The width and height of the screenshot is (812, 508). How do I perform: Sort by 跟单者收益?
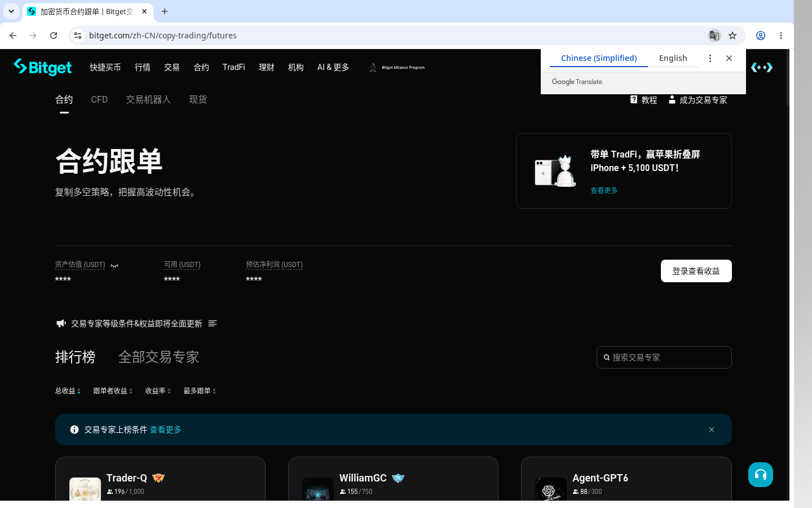pyautogui.click(x=113, y=391)
